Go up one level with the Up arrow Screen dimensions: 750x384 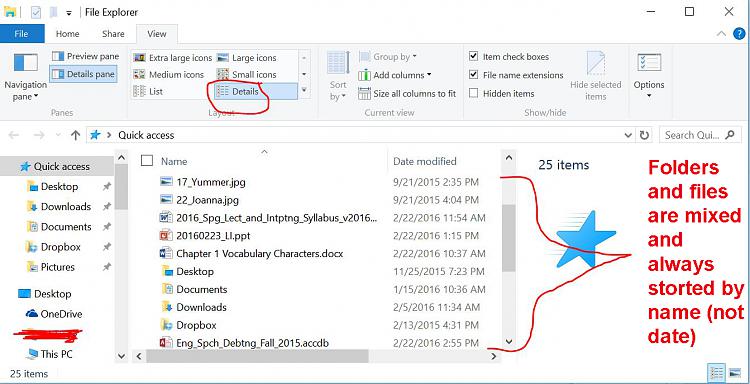[x=75, y=135]
